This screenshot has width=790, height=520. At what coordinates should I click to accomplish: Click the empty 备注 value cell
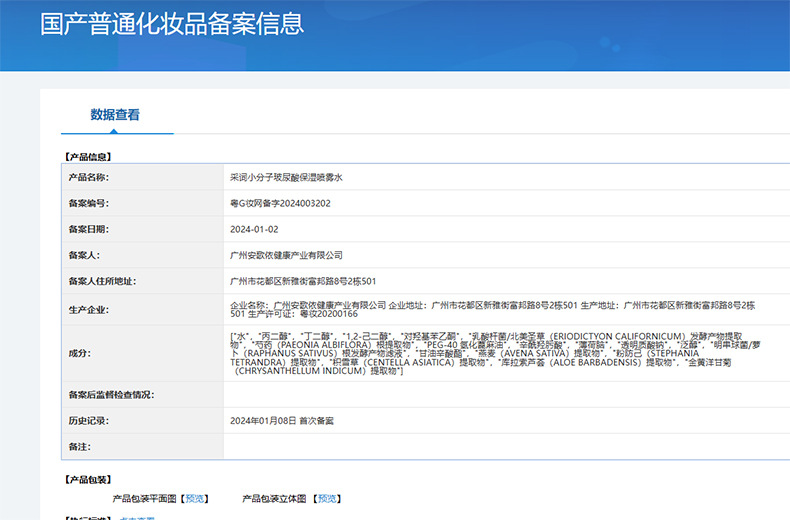pyautogui.click(x=500, y=446)
